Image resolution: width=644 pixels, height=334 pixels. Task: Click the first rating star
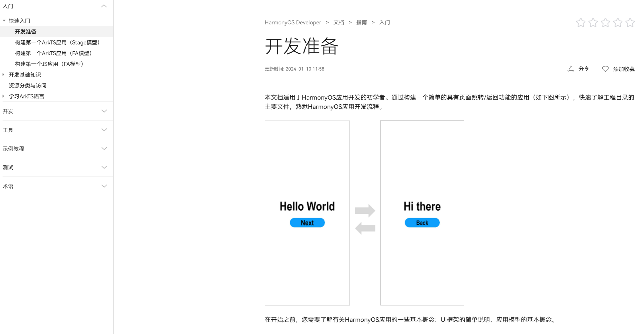pyautogui.click(x=581, y=23)
